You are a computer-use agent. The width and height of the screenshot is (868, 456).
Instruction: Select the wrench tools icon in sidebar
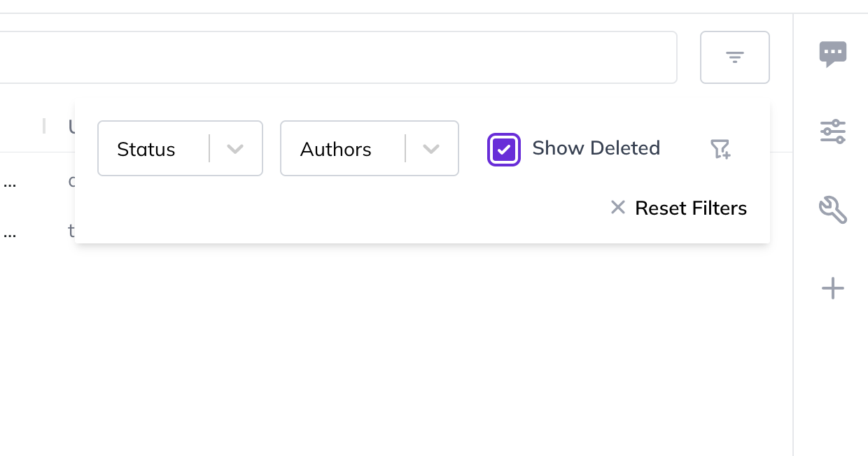[833, 210]
